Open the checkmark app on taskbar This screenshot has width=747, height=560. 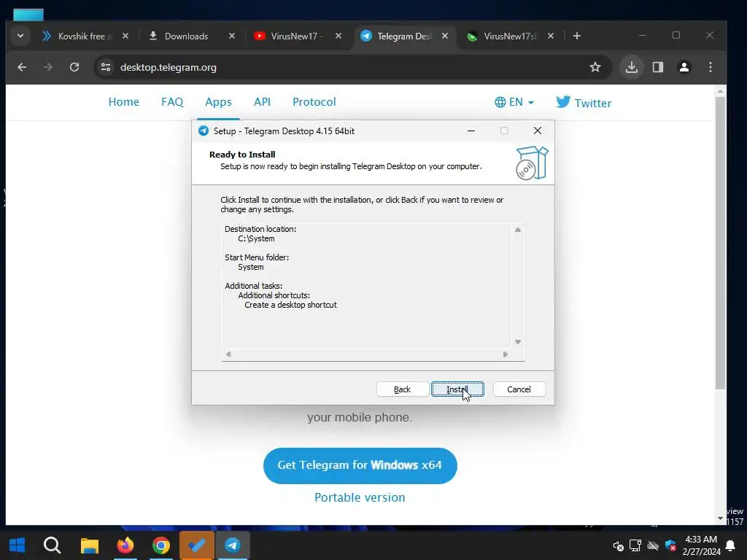[x=197, y=545]
